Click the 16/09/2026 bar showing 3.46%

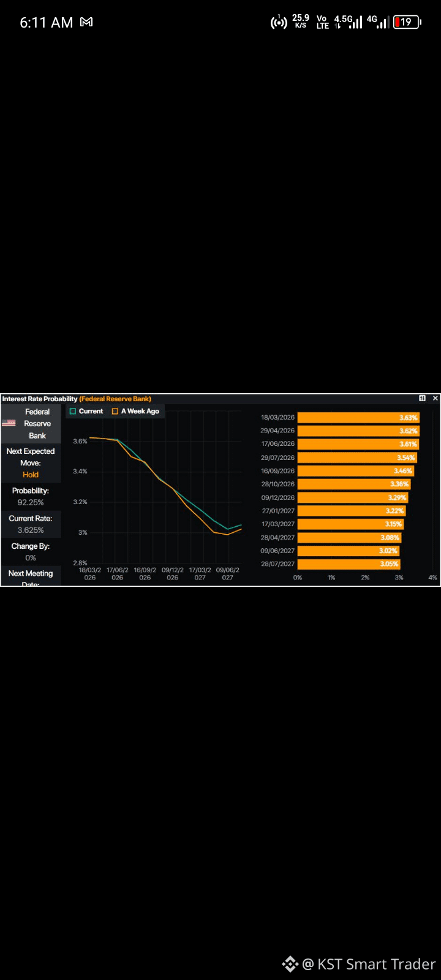356,471
